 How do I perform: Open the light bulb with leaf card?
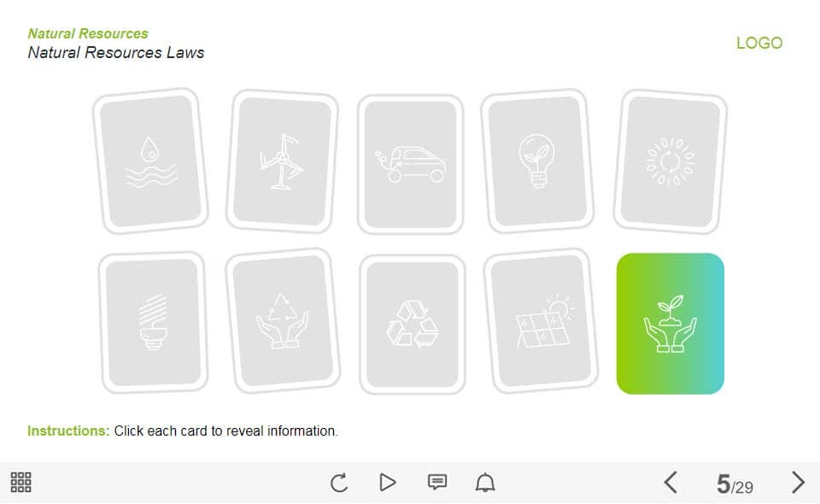coord(537,161)
